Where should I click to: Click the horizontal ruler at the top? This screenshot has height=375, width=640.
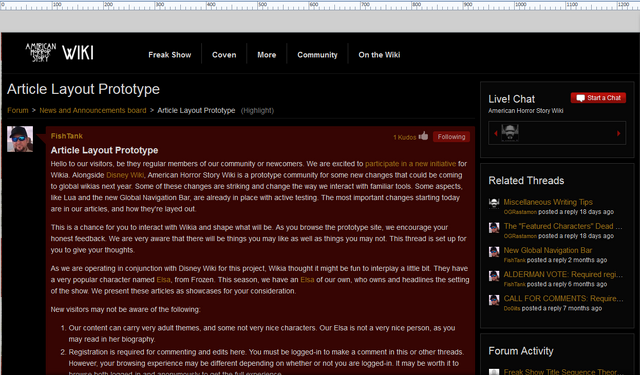tap(320, 5)
